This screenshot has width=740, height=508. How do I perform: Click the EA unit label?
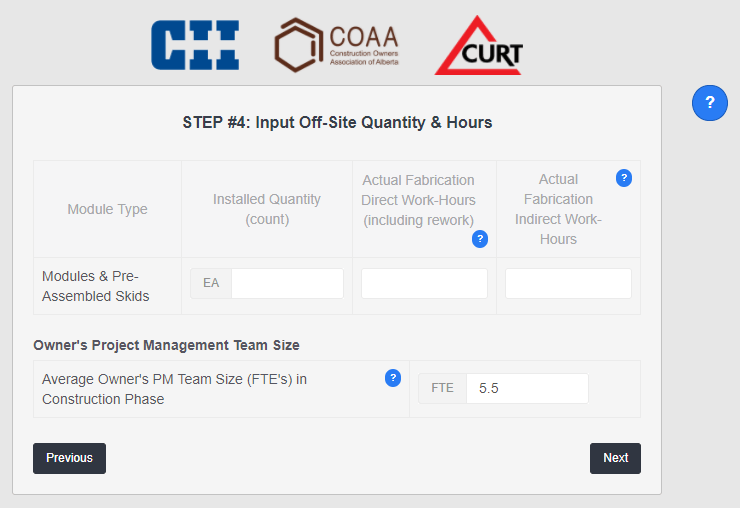tap(211, 283)
